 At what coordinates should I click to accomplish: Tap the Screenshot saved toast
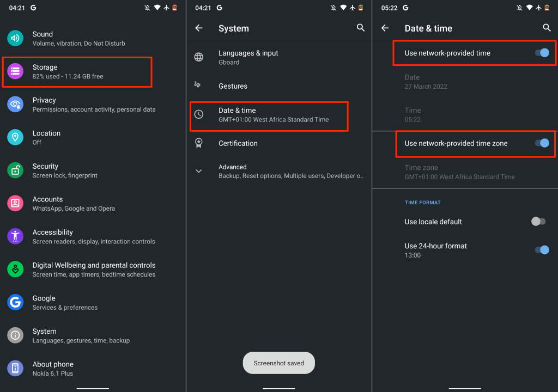pos(278,363)
